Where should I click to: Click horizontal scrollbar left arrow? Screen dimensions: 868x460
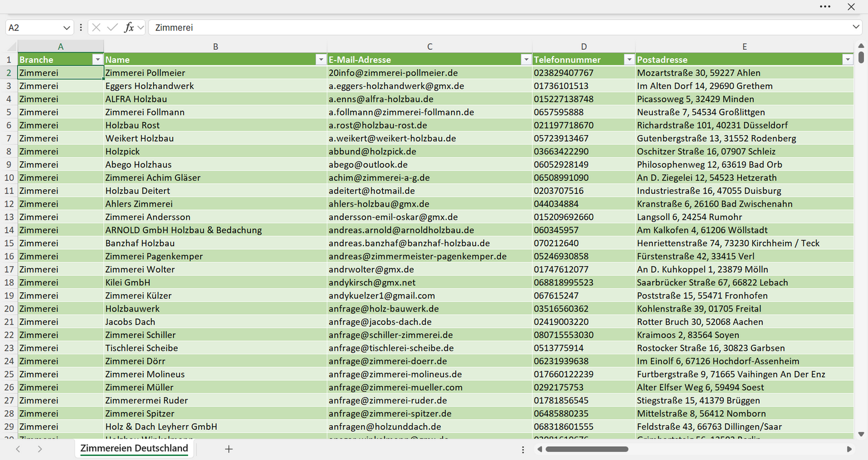tap(540, 449)
